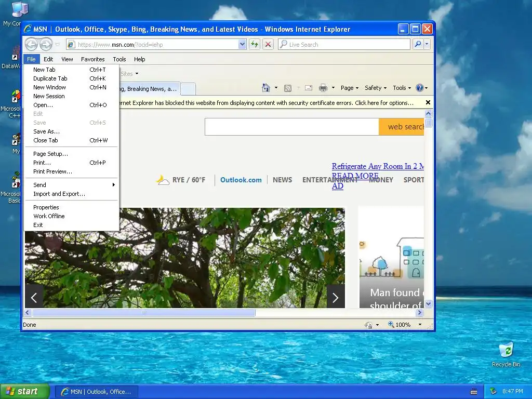This screenshot has height=399, width=532.
Task: Click the zoom magnifier at 100%
Action: click(391, 324)
